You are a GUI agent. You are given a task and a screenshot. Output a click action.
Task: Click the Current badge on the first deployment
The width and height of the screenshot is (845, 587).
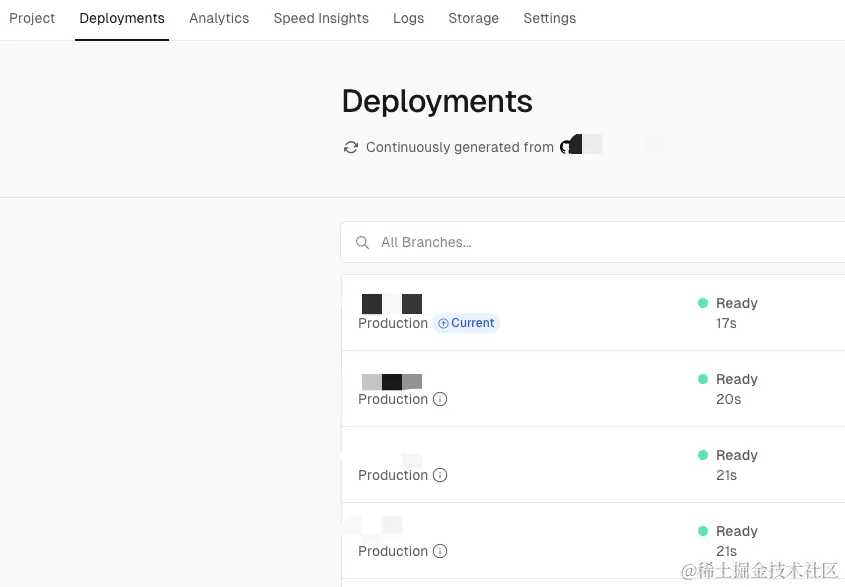click(466, 323)
